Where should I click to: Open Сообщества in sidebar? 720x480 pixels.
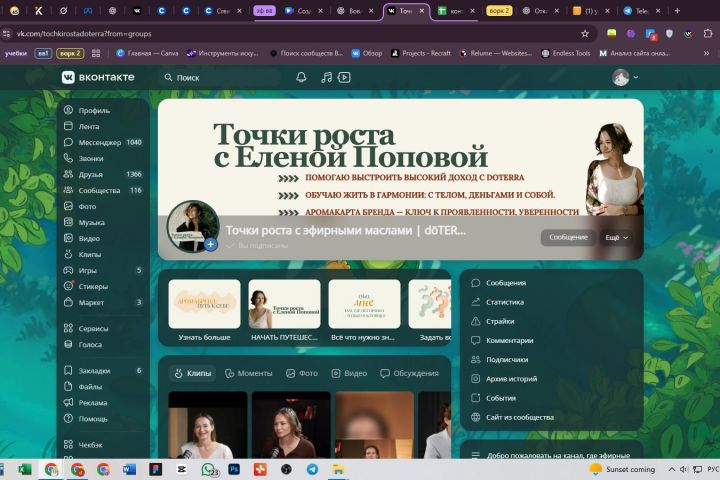pyautogui.click(x=103, y=190)
